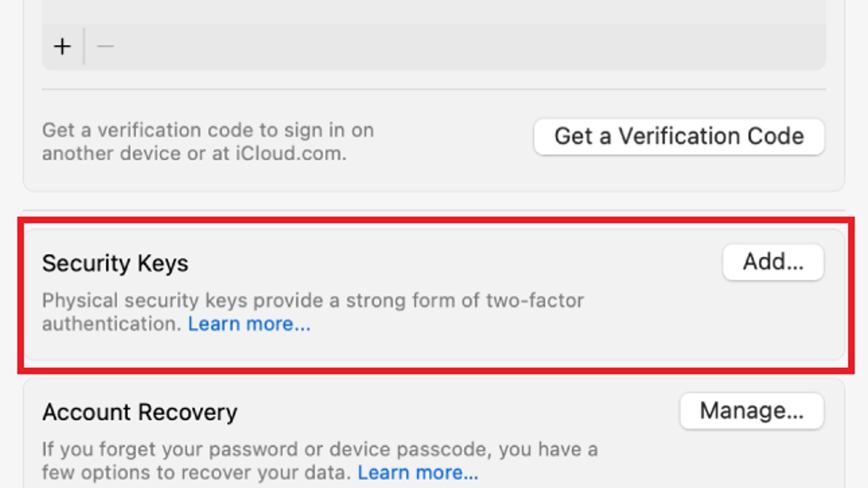
Task: Click the Add button for Security Keys
Action: click(x=773, y=262)
